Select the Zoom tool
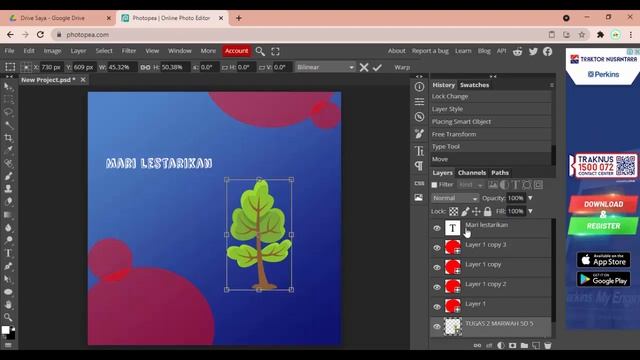The height and width of the screenshot is (360, 640). pyautogui.click(x=8, y=317)
